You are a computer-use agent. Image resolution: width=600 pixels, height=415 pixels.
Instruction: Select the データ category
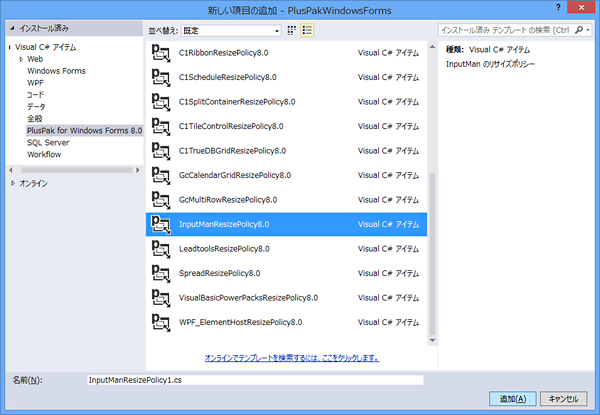pyautogui.click(x=36, y=107)
